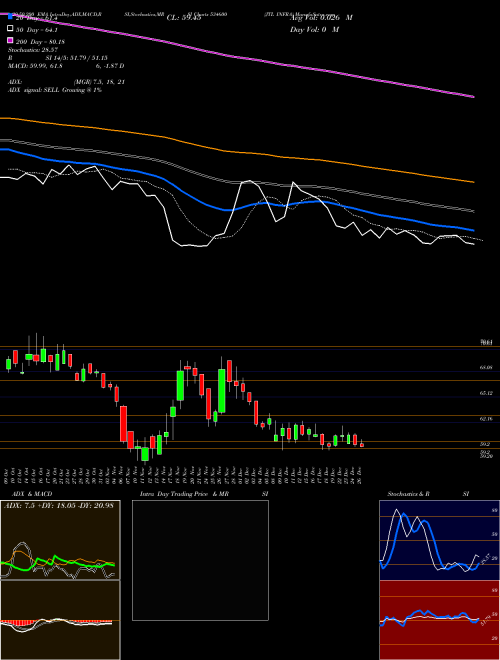The width and height of the screenshot is (500, 660).
Task: Select the '50 Day - 64.1' legend text
Action: 37,29
